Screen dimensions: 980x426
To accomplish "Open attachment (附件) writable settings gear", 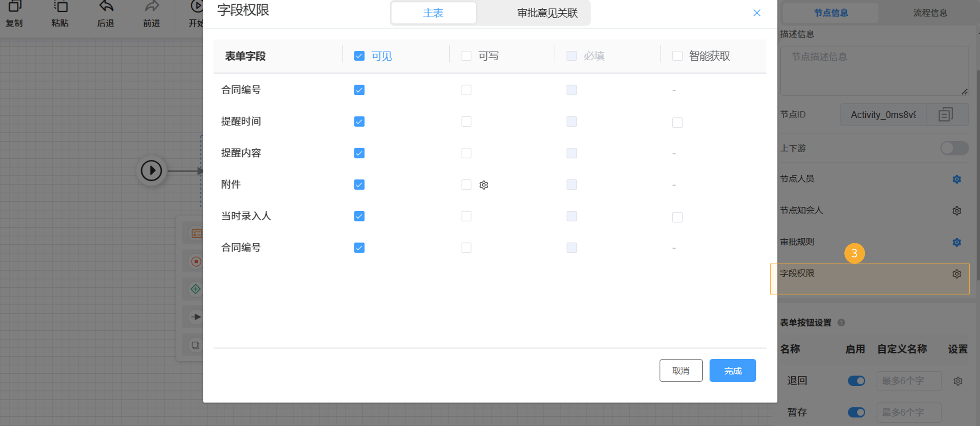I will click(x=484, y=185).
